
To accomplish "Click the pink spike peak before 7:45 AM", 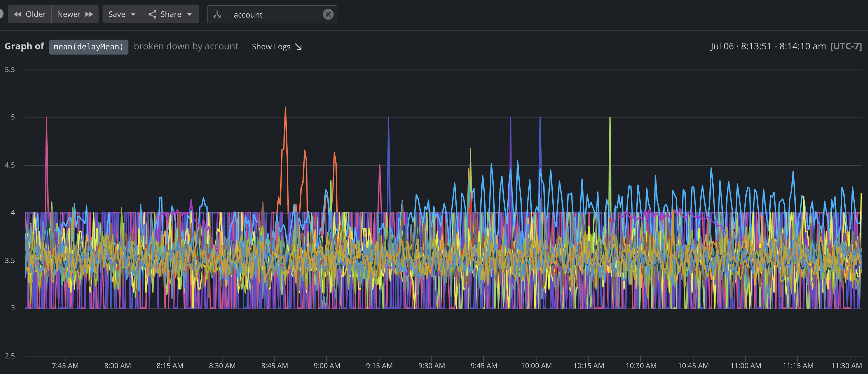I will (x=46, y=117).
